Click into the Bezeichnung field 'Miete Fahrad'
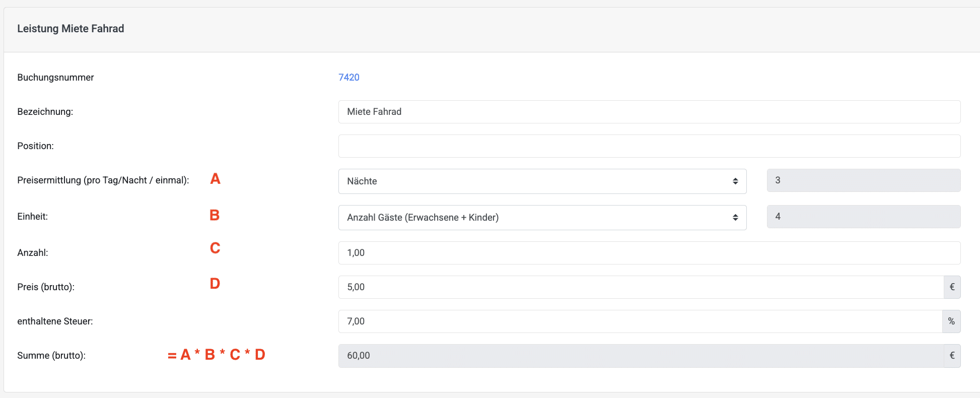This screenshot has height=398, width=980. coord(649,112)
